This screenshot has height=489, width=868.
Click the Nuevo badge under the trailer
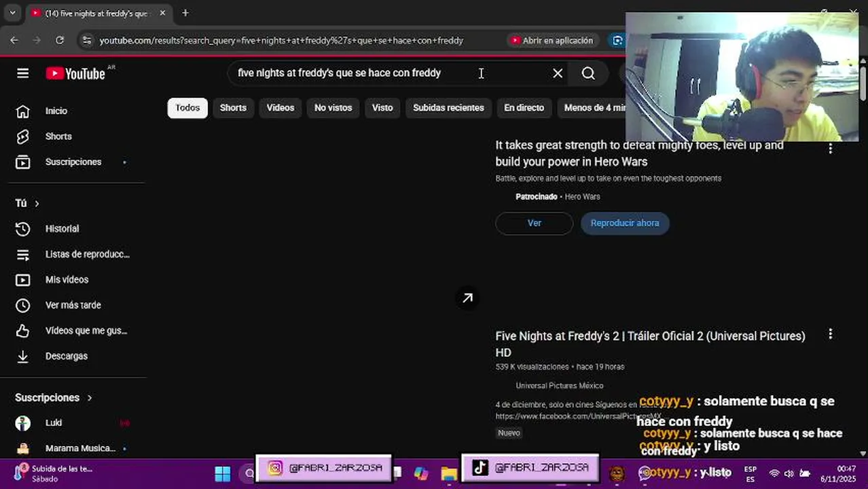click(x=509, y=433)
